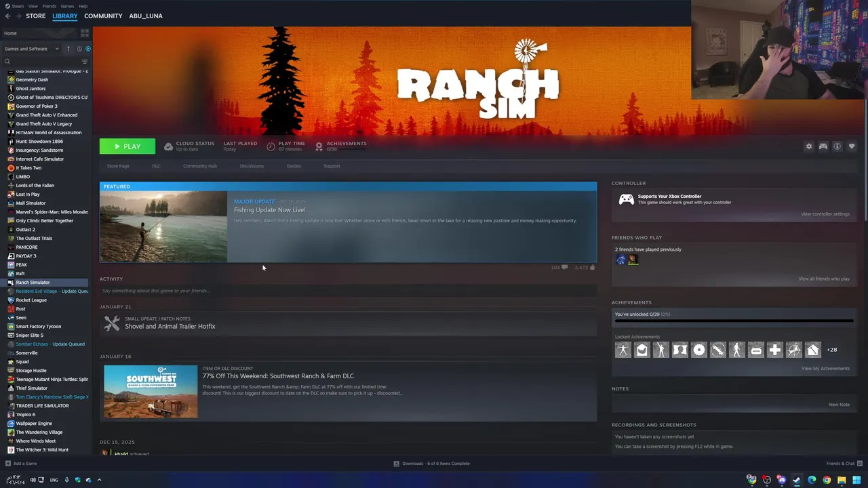The height and width of the screenshot is (488, 868).
Task: Click the house achievement icon
Action: click(x=813, y=350)
